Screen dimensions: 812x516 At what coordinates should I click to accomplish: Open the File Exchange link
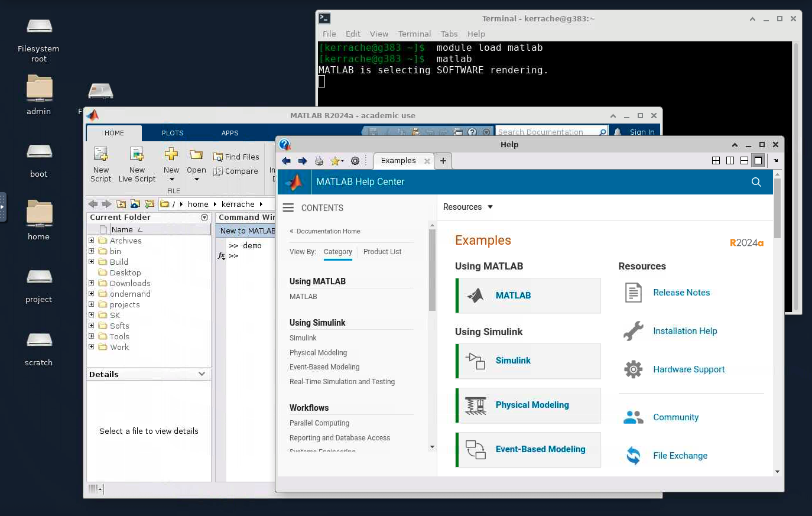click(x=680, y=456)
